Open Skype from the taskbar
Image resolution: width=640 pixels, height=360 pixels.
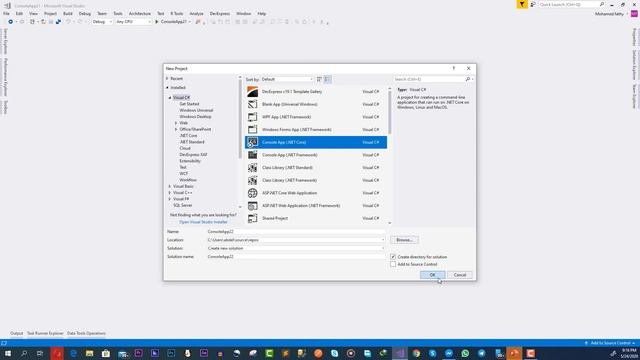[335, 353]
